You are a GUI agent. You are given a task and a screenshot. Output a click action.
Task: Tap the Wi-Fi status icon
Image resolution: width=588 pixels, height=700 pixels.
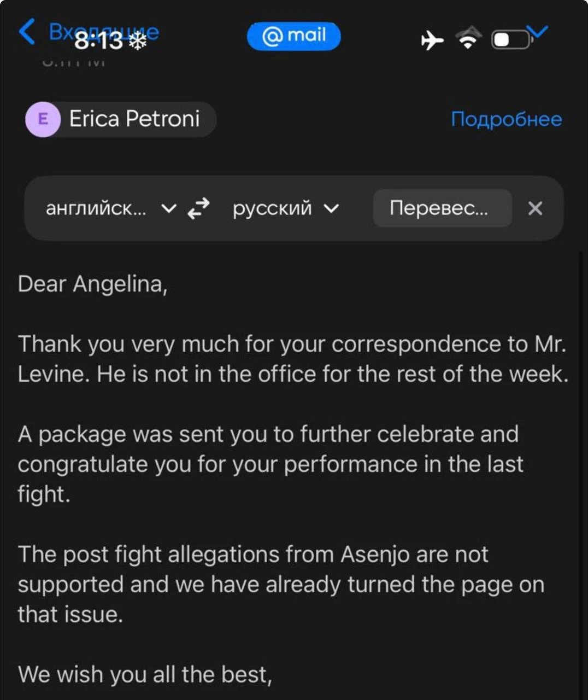click(x=468, y=39)
